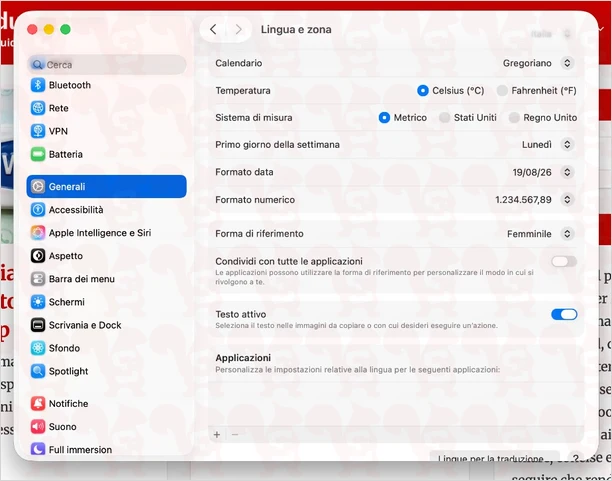
Task: Switch to Scrivania e Dock section
Action: pos(107,325)
